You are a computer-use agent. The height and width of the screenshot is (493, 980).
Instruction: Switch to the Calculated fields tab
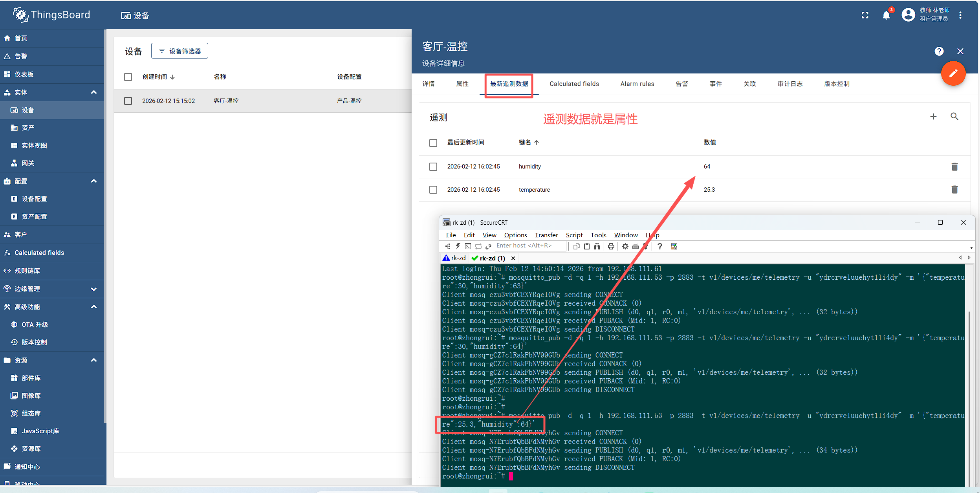pyautogui.click(x=574, y=84)
